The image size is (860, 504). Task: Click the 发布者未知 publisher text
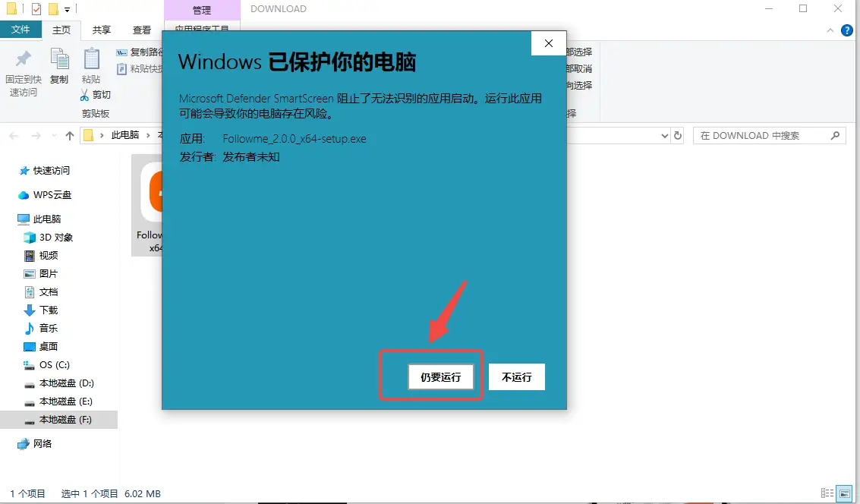click(x=251, y=157)
